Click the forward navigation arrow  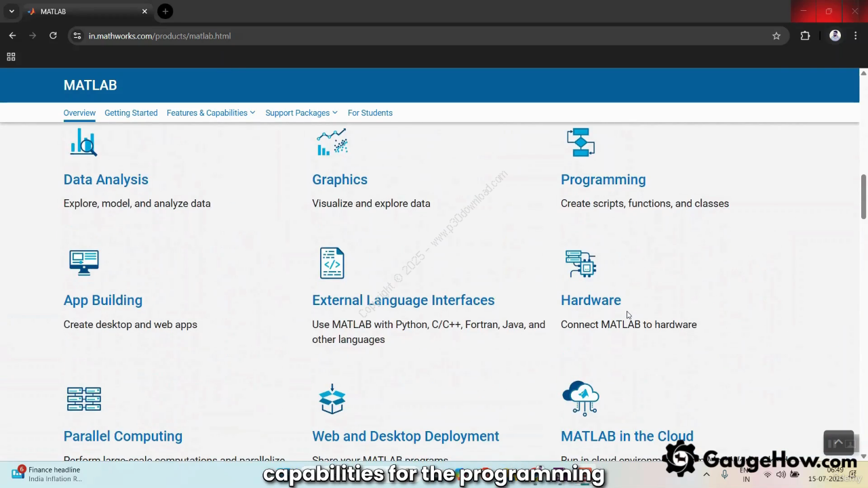point(33,36)
